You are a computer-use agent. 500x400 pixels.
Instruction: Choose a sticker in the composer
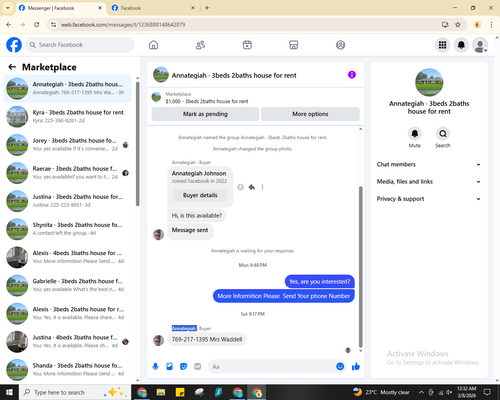point(183,367)
